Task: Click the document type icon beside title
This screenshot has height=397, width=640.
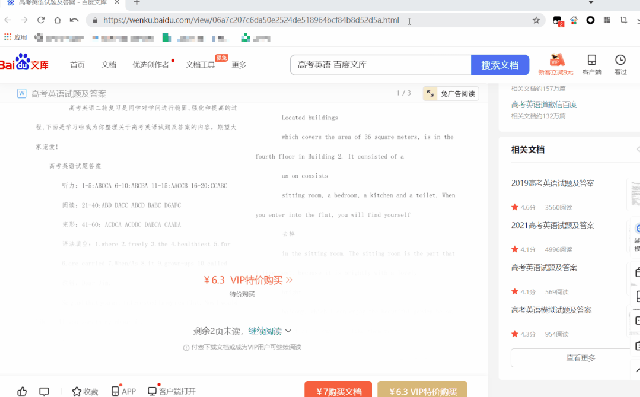Action: 22,93
